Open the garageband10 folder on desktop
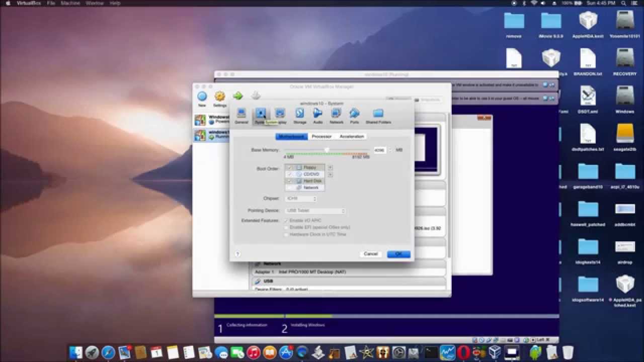 pyautogui.click(x=588, y=175)
